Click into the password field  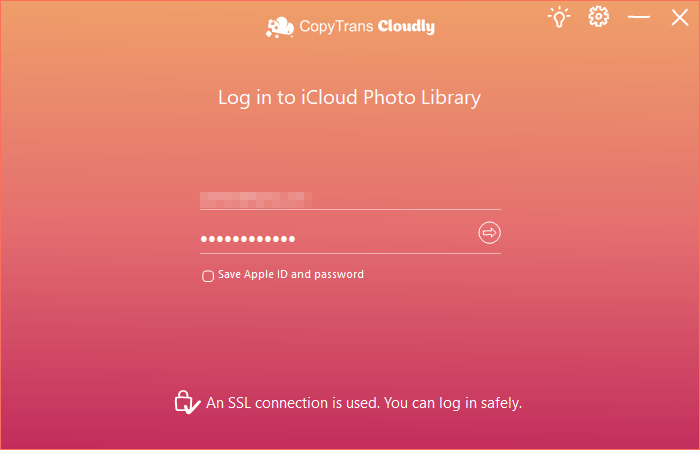pyautogui.click(x=380, y=239)
